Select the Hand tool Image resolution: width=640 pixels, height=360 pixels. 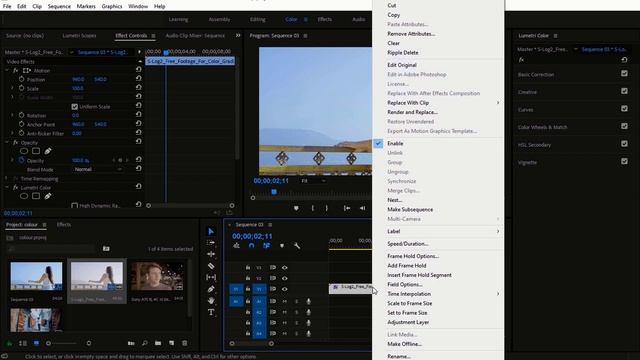coord(211,300)
